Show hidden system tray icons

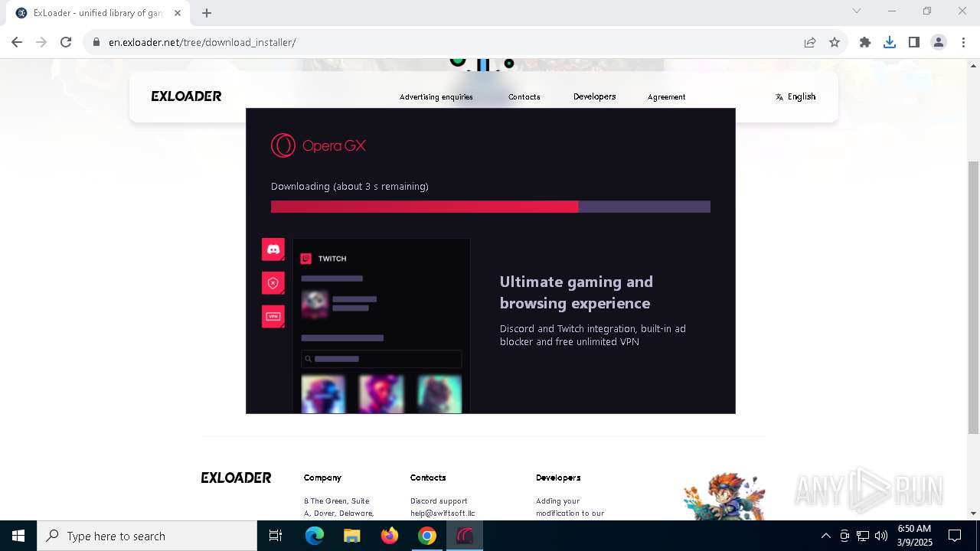pyautogui.click(x=825, y=536)
